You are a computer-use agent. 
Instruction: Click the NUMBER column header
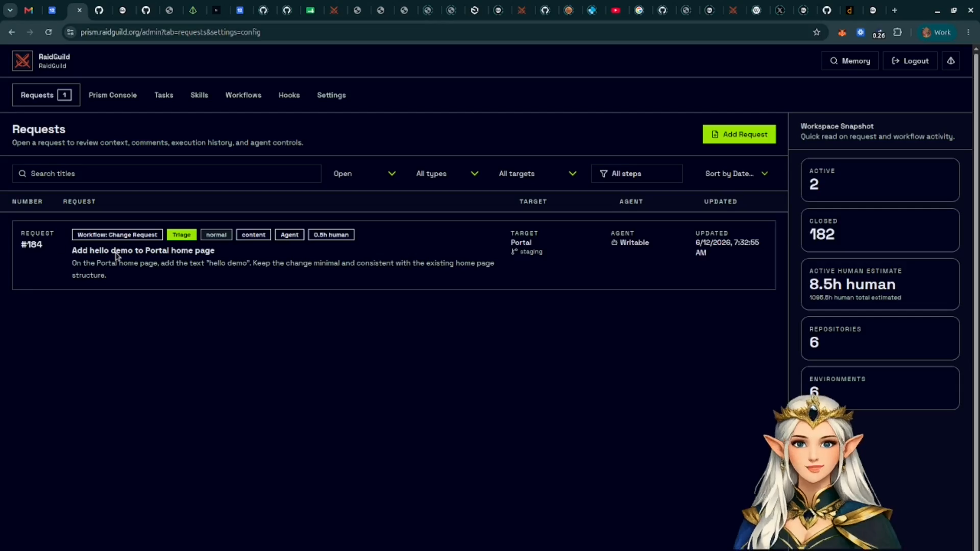28,202
